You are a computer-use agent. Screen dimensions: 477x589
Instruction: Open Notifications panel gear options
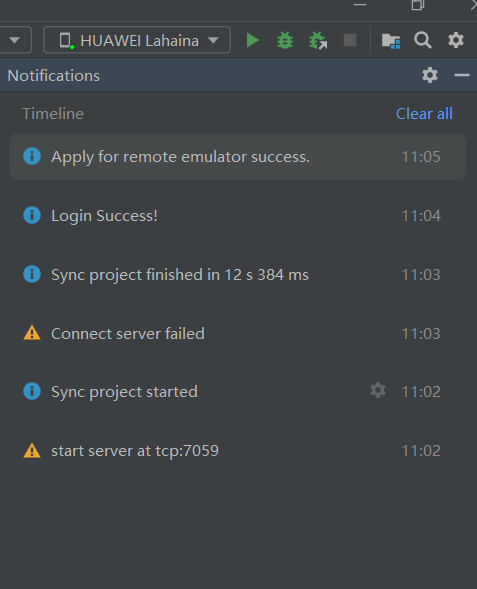coord(430,76)
